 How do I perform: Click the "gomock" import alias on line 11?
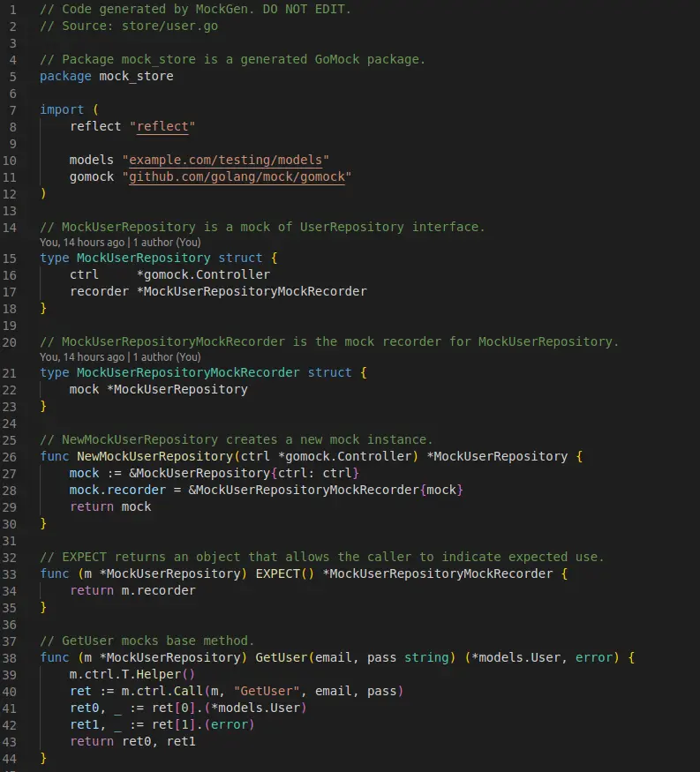[92, 176]
